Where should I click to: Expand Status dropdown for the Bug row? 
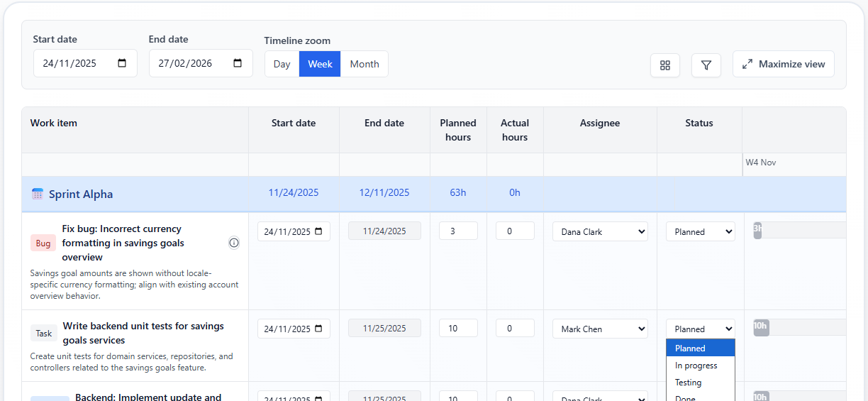(700, 231)
